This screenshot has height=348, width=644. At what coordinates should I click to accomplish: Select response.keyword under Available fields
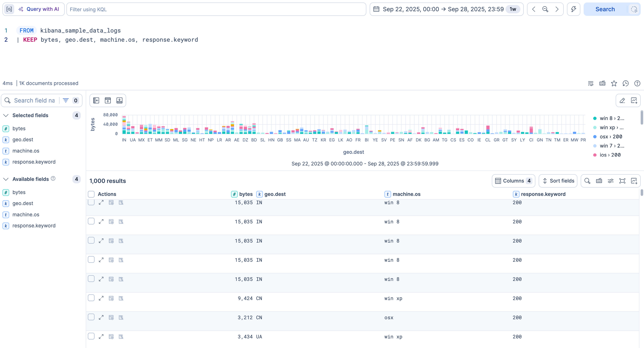point(34,225)
